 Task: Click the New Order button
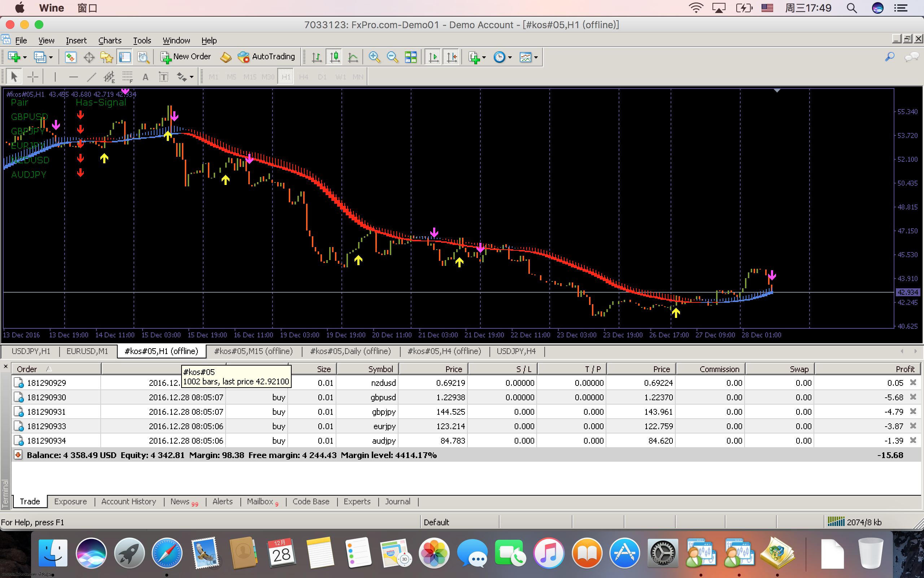[186, 57]
